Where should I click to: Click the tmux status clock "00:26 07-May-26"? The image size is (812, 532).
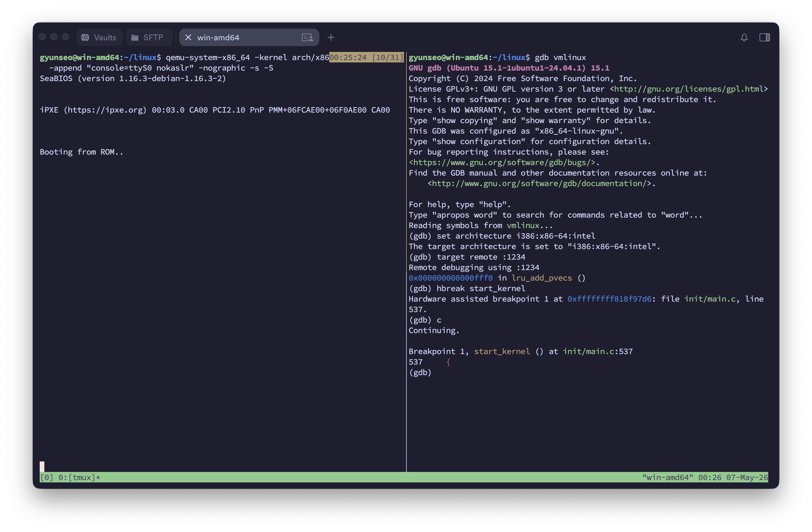(733, 478)
